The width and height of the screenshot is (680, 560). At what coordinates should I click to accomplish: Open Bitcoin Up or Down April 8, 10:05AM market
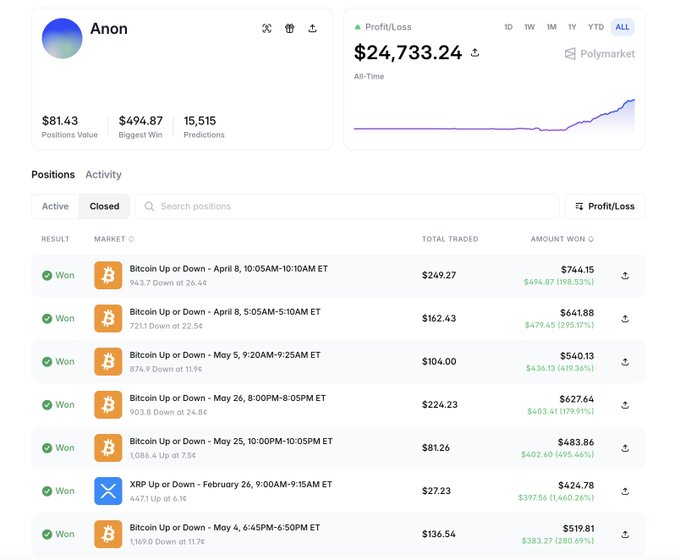tap(229, 269)
